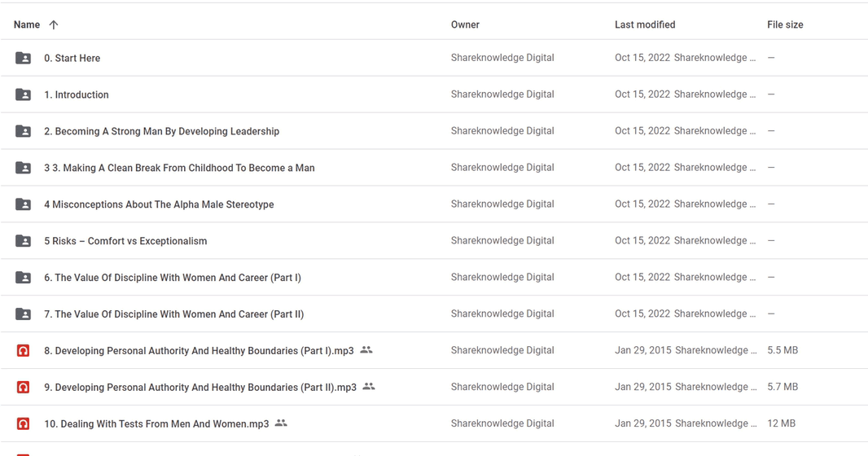Select the folder icon for Becoming A Strong Man
868x456 pixels.
click(23, 130)
